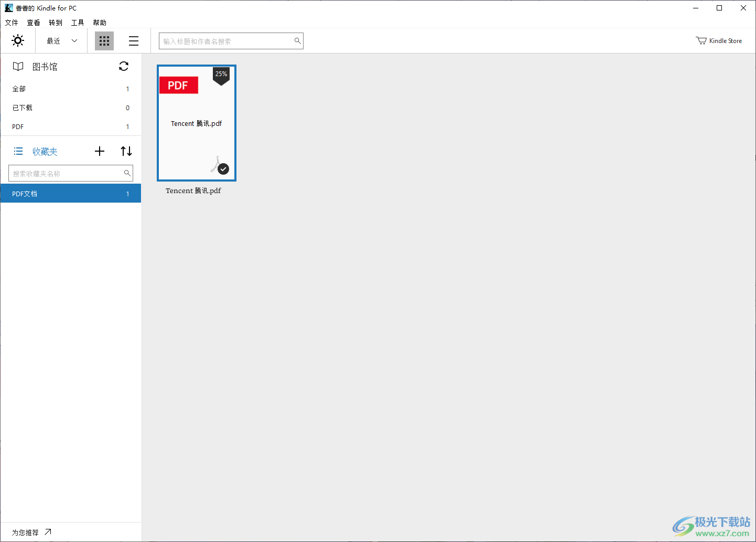Image resolution: width=756 pixels, height=542 pixels.
Task: Click the 25% progress badge on the cover
Action: pyautogui.click(x=221, y=75)
